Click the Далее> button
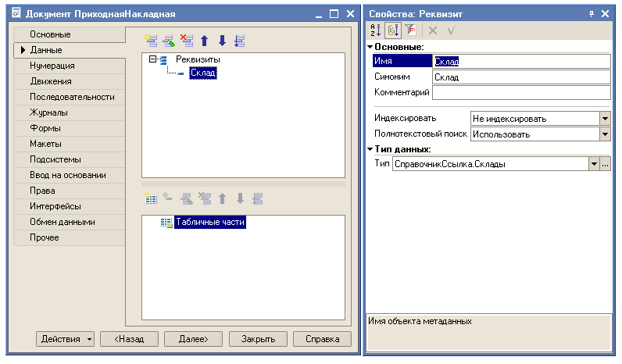The width and height of the screenshot is (622, 364). pos(194,339)
